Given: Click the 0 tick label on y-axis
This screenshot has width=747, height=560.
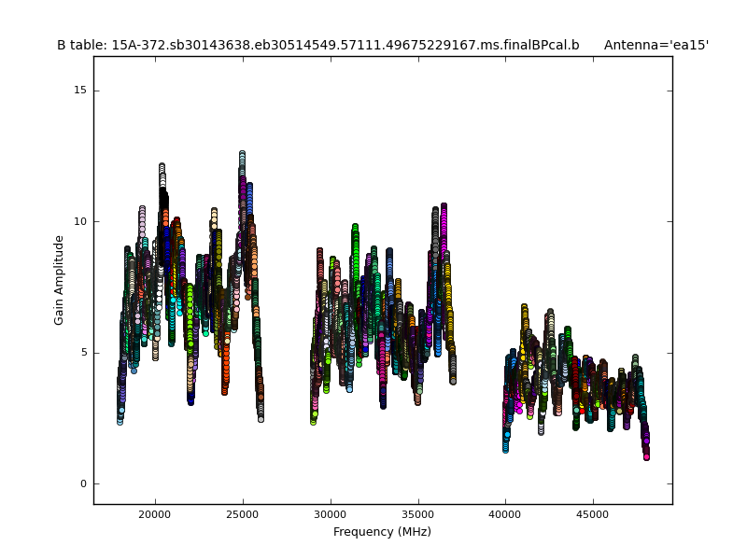Looking at the screenshot, I should [82, 483].
